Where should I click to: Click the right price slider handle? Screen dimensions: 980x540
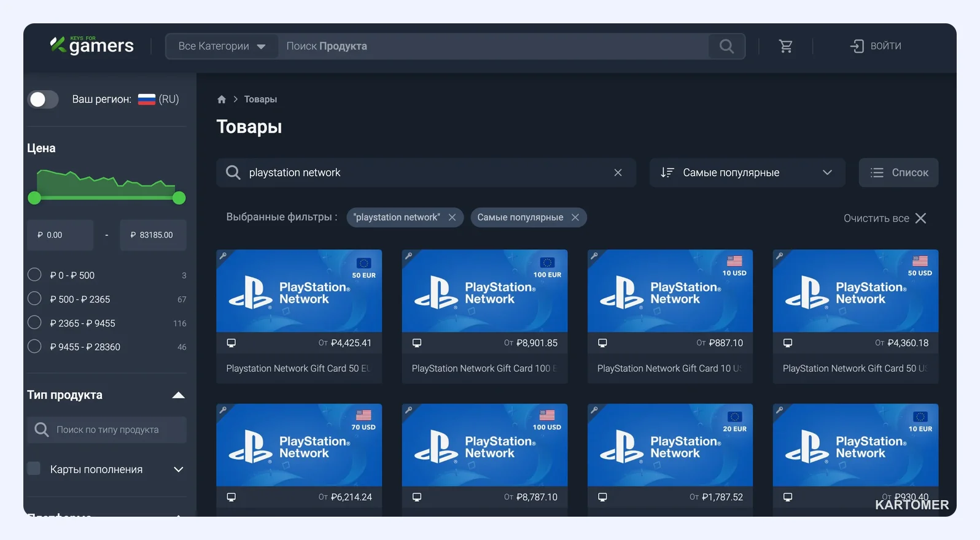coord(179,198)
